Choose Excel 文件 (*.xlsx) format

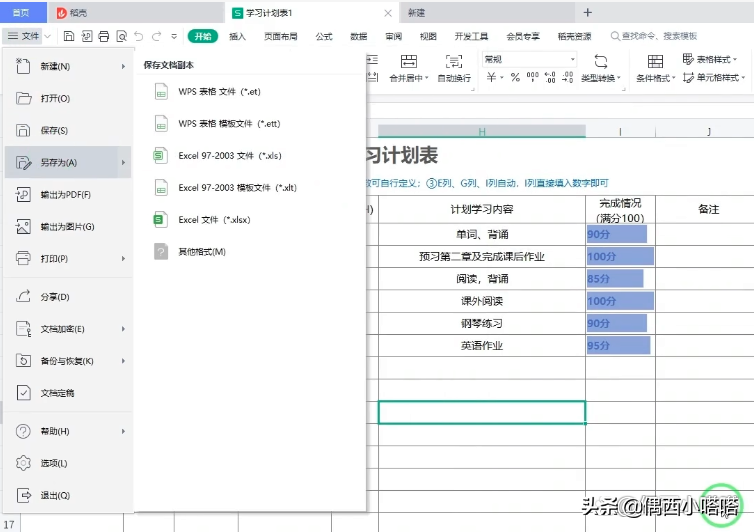point(214,220)
